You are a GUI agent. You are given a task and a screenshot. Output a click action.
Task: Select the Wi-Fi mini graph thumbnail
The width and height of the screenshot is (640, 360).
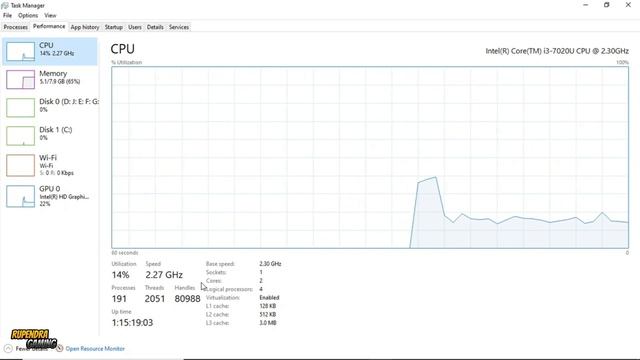coord(20,165)
